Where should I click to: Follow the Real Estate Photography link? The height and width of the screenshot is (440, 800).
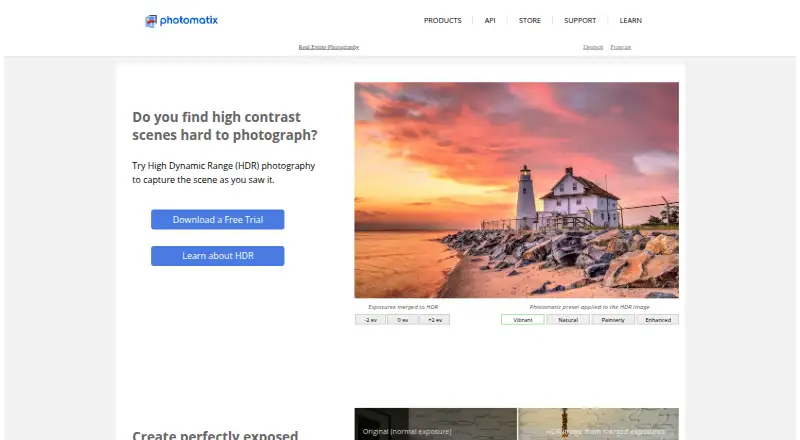(x=329, y=47)
